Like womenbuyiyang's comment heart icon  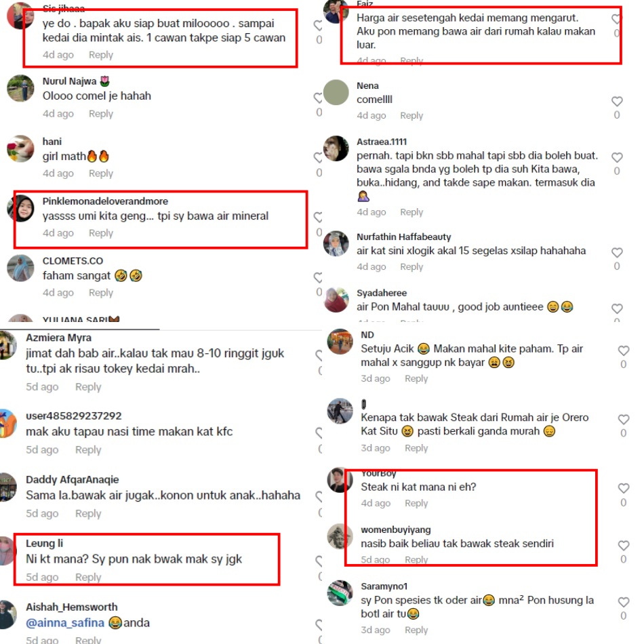pyautogui.click(x=624, y=546)
